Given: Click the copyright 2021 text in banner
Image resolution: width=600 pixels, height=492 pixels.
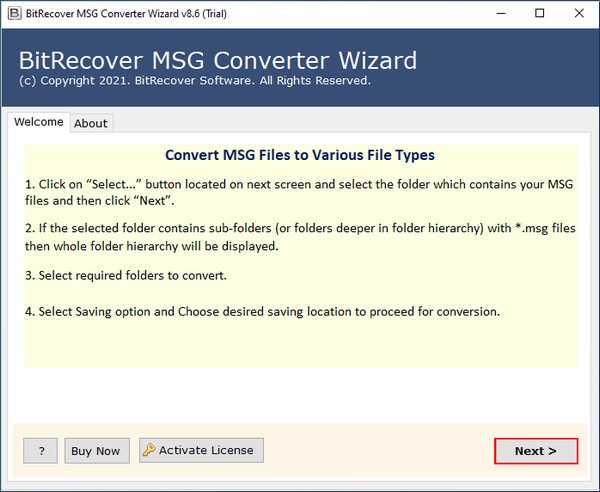Looking at the screenshot, I should pyautogui.click(x=193, y=80).
